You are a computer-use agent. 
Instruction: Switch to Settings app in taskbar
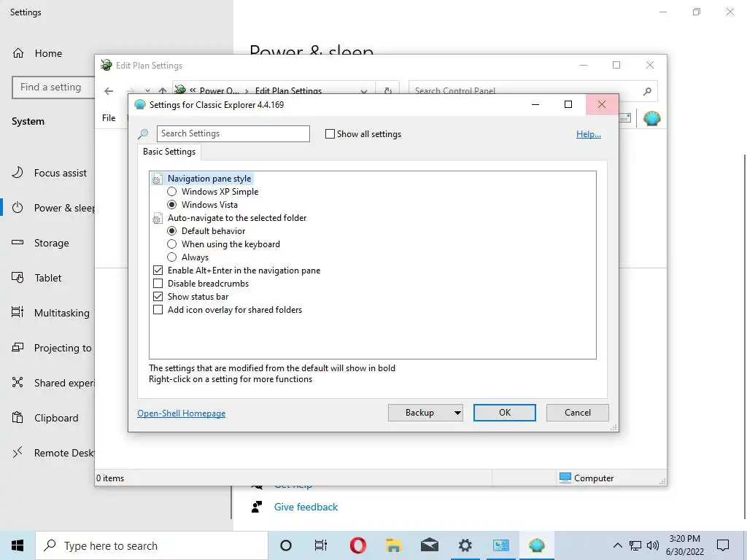(x=465, y=545)
